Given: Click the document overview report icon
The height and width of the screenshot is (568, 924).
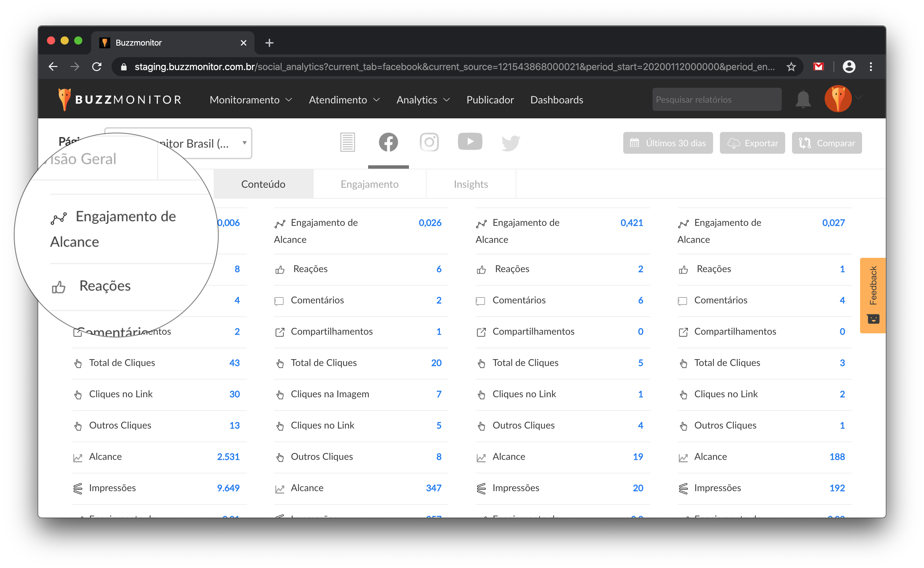Looking at the screenshot, I should (347, 143).
